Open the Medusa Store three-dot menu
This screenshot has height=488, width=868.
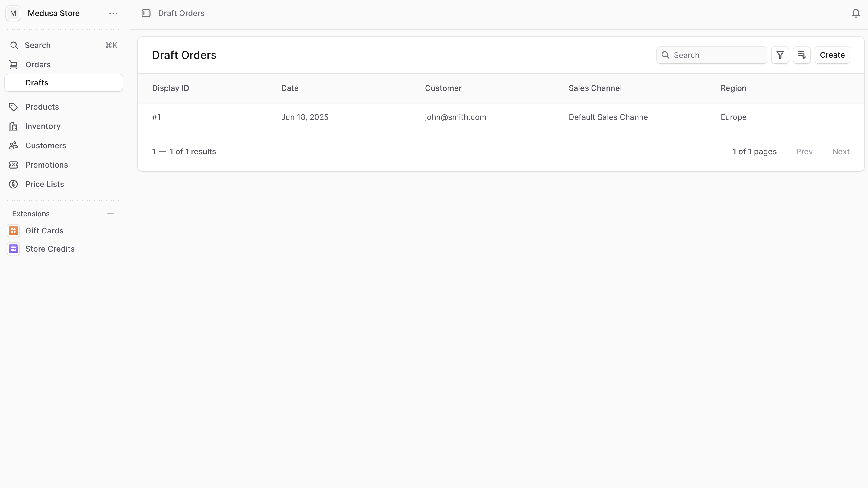tap(113, 13)
